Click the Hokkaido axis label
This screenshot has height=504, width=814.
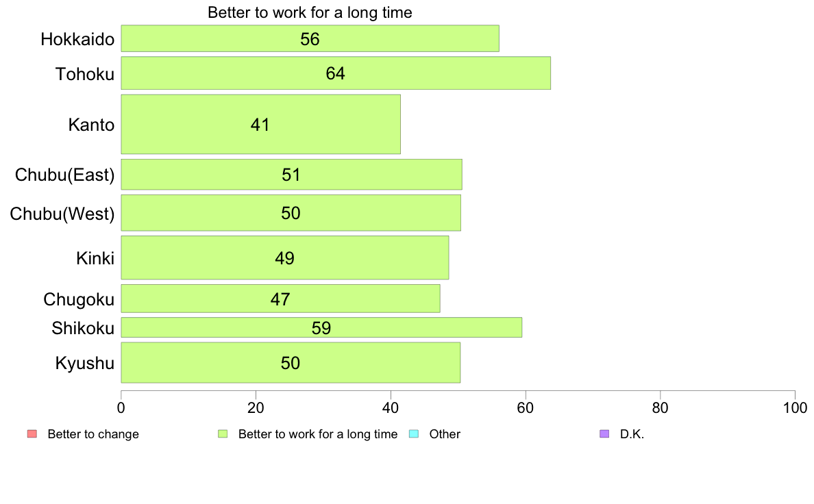tap(77, 40)
